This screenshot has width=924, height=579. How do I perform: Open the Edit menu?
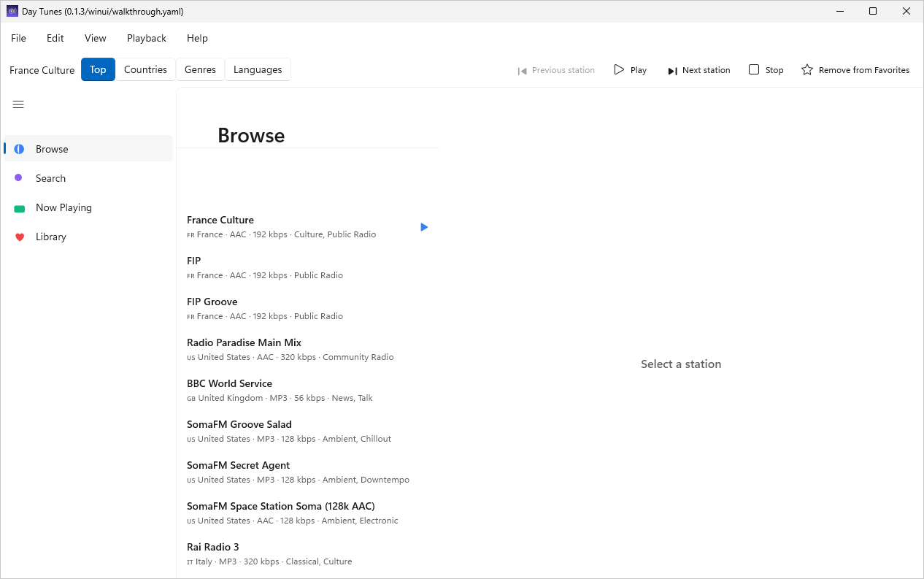pos(55,38)
